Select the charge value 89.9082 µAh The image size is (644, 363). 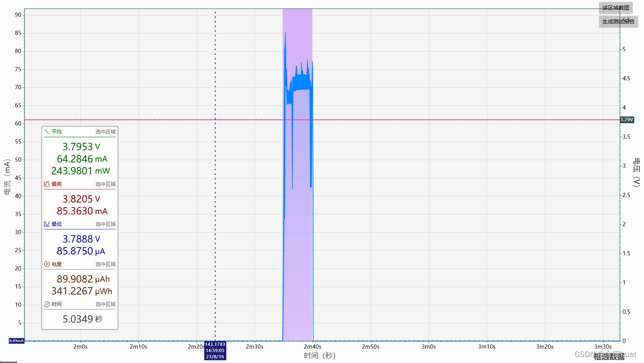click(83, 279)
